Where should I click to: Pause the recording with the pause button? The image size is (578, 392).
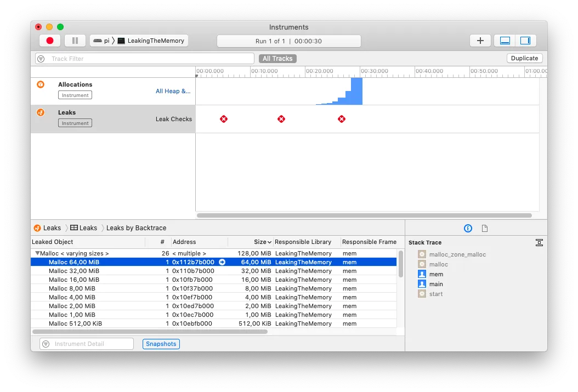(75, 41)
